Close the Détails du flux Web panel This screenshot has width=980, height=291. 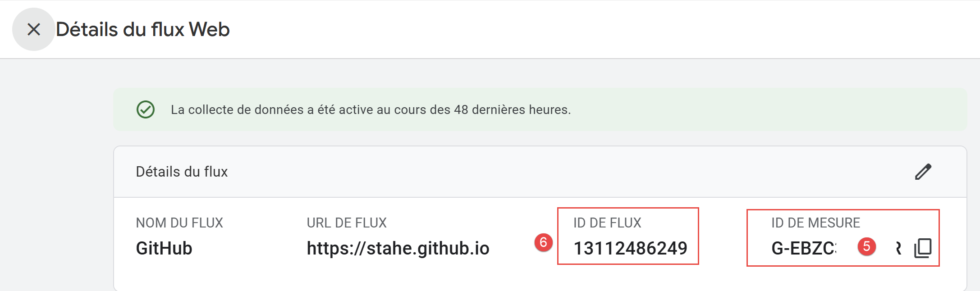click(x=33, y=30)
